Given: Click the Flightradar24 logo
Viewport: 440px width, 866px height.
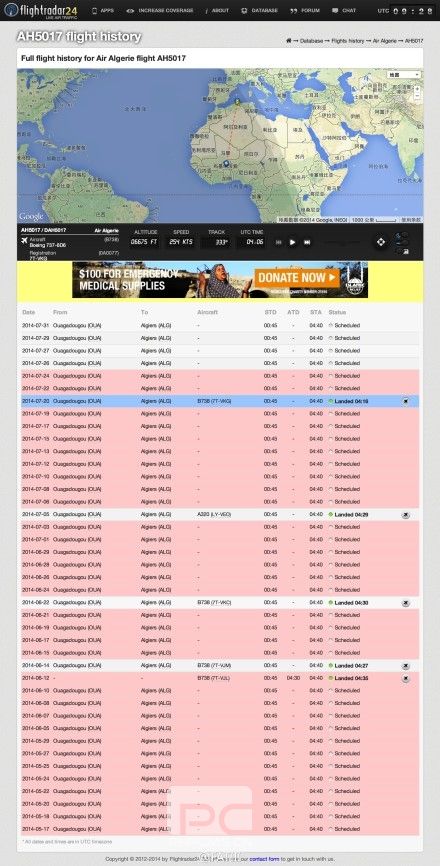Looking at the screenshot, I should click(x=40, y=10).
